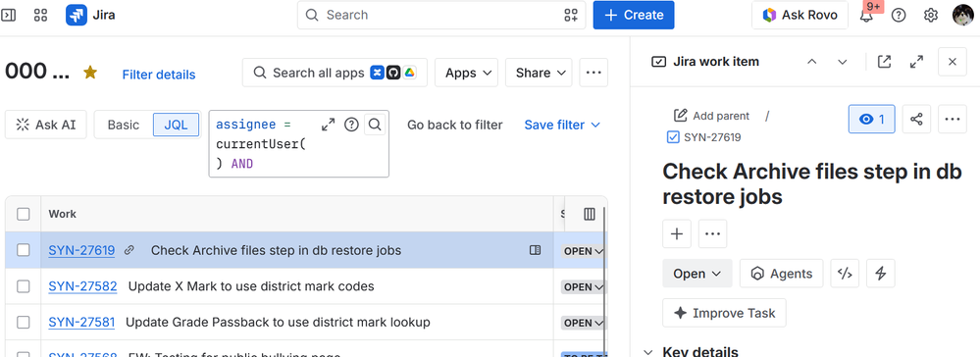Open the Open status dropdown
The image size is (980, 357).
696,274
